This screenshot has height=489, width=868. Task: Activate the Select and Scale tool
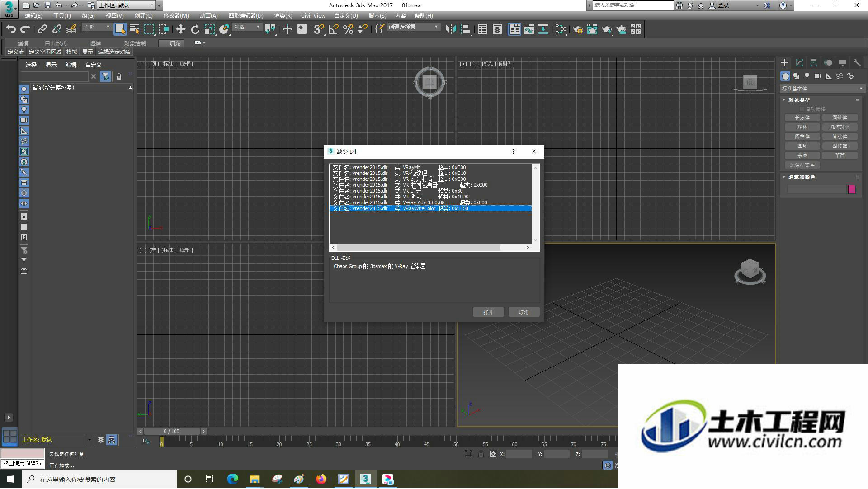209,29
